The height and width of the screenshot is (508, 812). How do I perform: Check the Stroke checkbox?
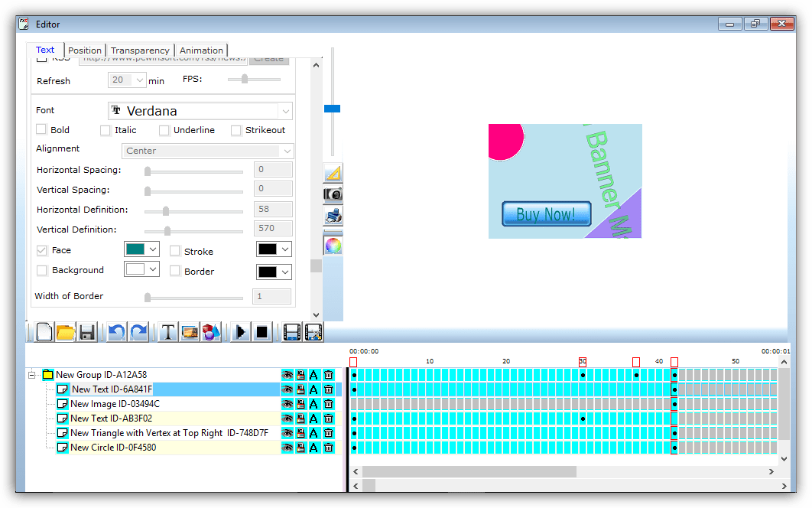point(174,251)
